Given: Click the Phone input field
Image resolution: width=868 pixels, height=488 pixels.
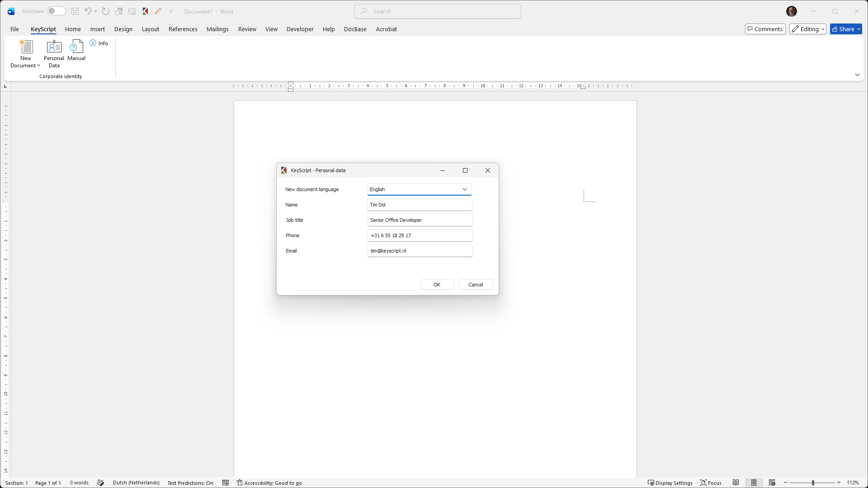Looking at the screenshot, I should [x=420, y=235].
